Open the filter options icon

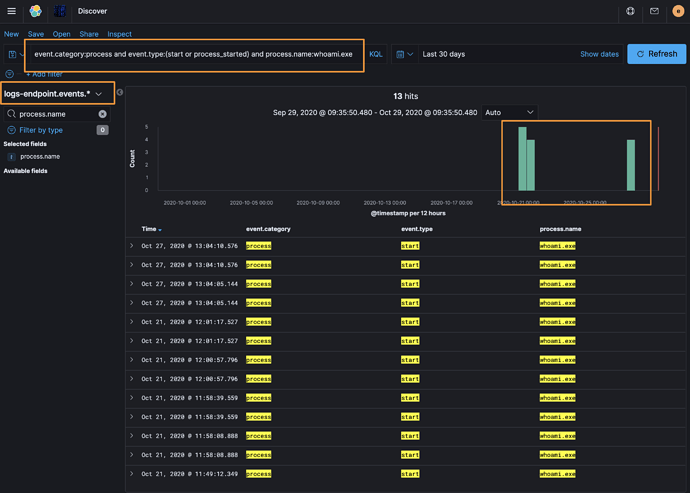(x=10, y=74)
